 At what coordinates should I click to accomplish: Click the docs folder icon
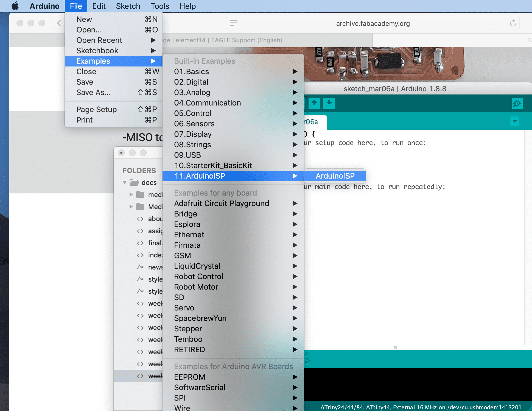click(134, 182)
